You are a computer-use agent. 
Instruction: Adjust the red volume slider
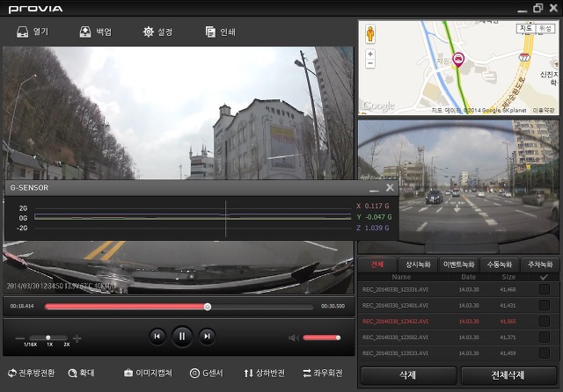tap(321, 338)
